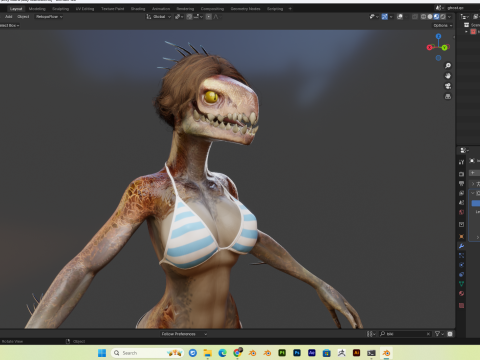The height and width of the screenshot is (360, 480).
Task: Open the Object menu in viewport header
Action: point(23,17)
